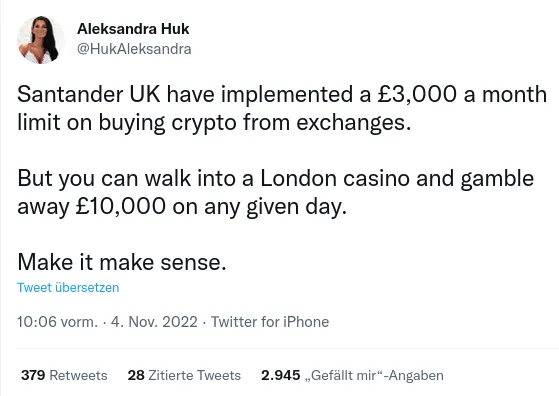Show the Zitierte Tweets label

(x=194, y=375)
